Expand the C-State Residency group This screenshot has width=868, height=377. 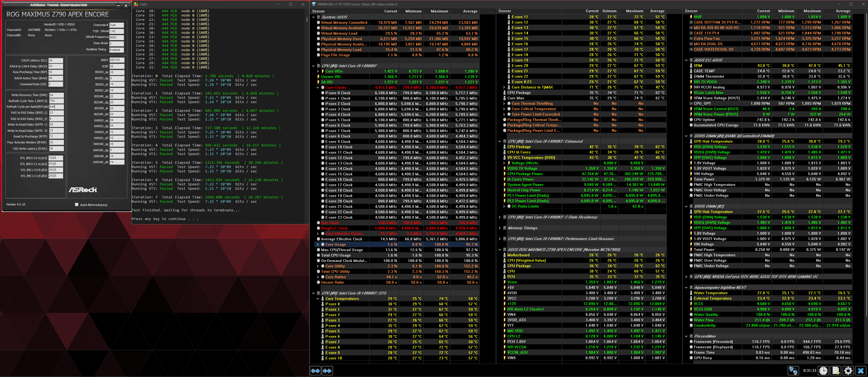pos(500,217)
